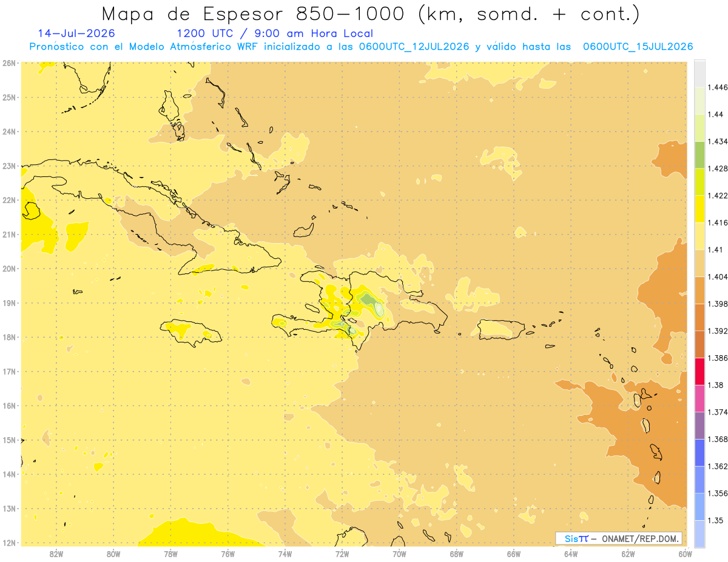Click the legend value '1.362'
728x562 pixels.
pos(717,466)
